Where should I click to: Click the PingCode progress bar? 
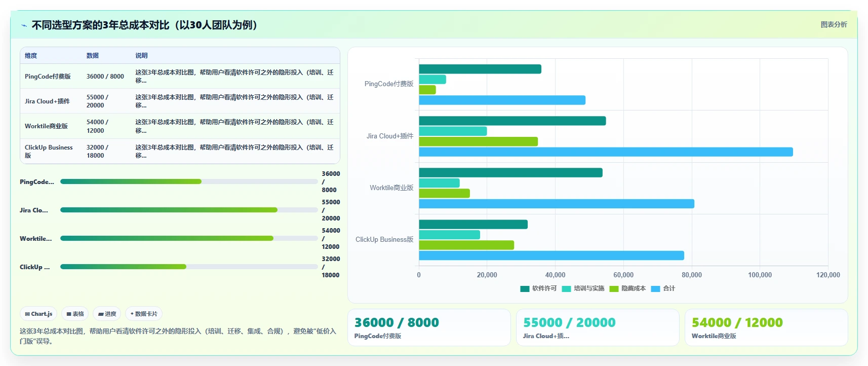coord(189,181)
